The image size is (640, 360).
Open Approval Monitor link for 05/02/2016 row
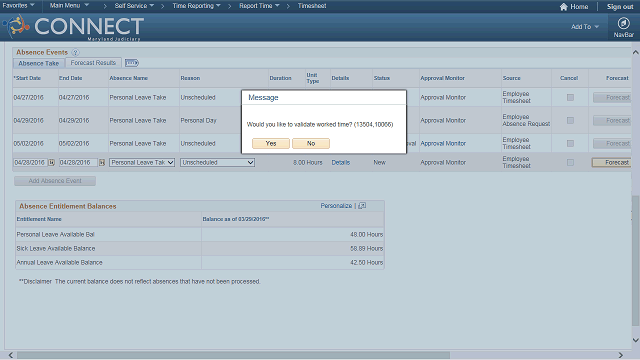coord(443,144)
